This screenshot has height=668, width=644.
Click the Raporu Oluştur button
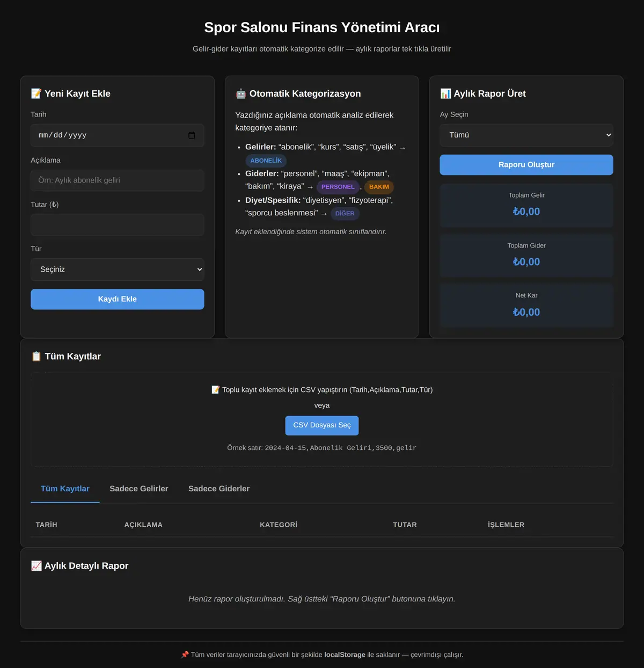click(x=526, y=165)
